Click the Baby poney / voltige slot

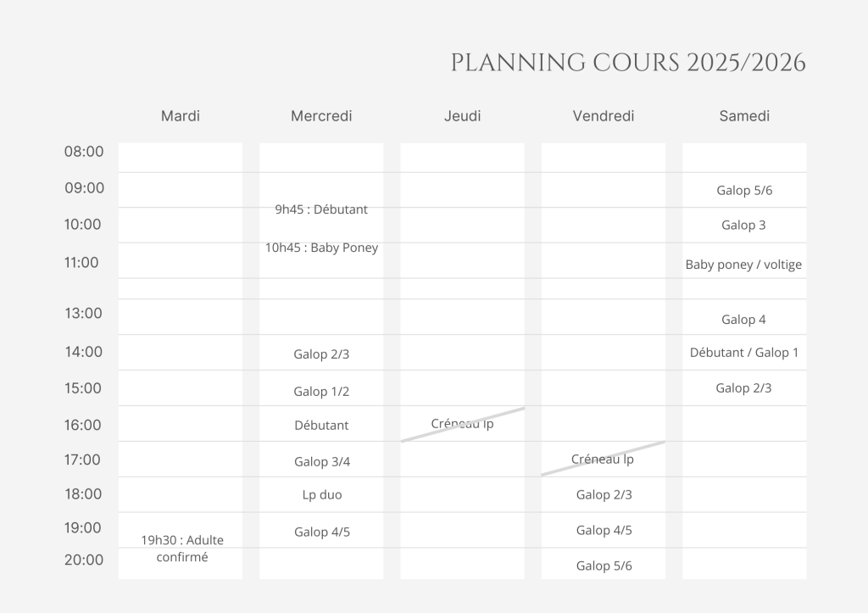click(743, 265)
